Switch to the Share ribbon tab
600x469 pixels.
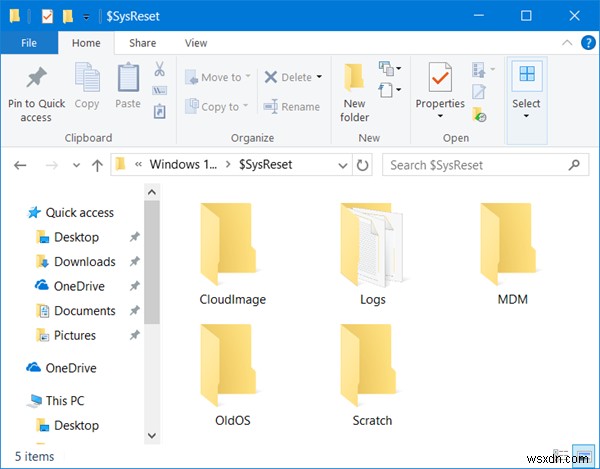pyautogui.click(x=142, y=43)
